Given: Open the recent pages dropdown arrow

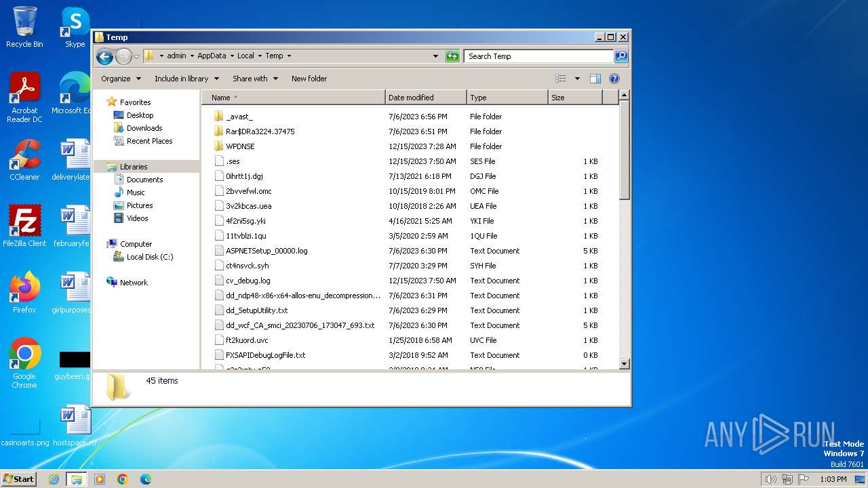Looking at the screenshot, I should (x=136, y=56).
